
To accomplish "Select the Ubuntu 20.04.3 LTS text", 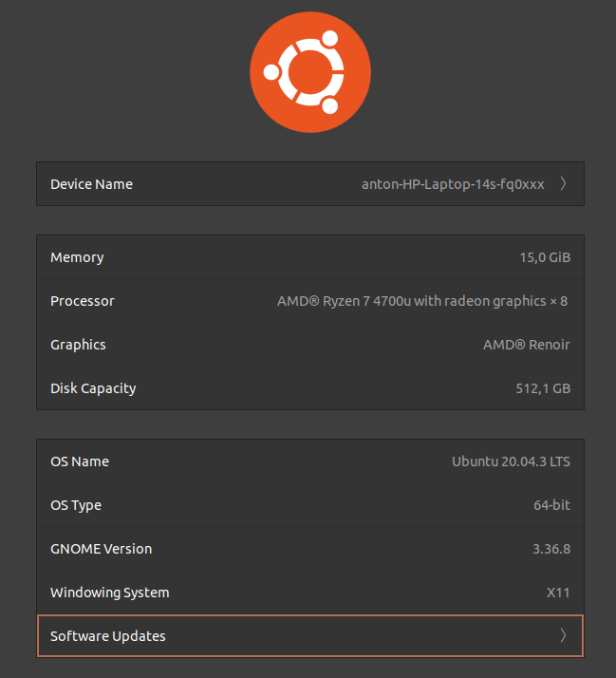I will (511, 461).
